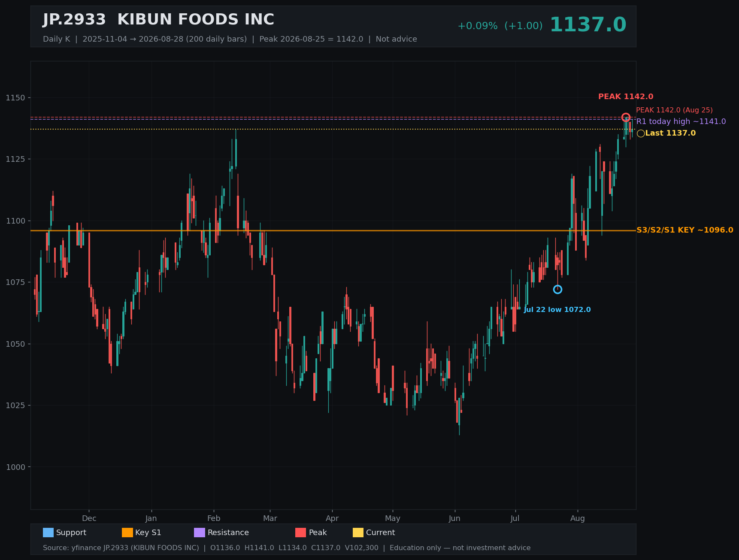
Task: Click the Jul 22 low 1072.0 annotation
Action: point(557,310)
